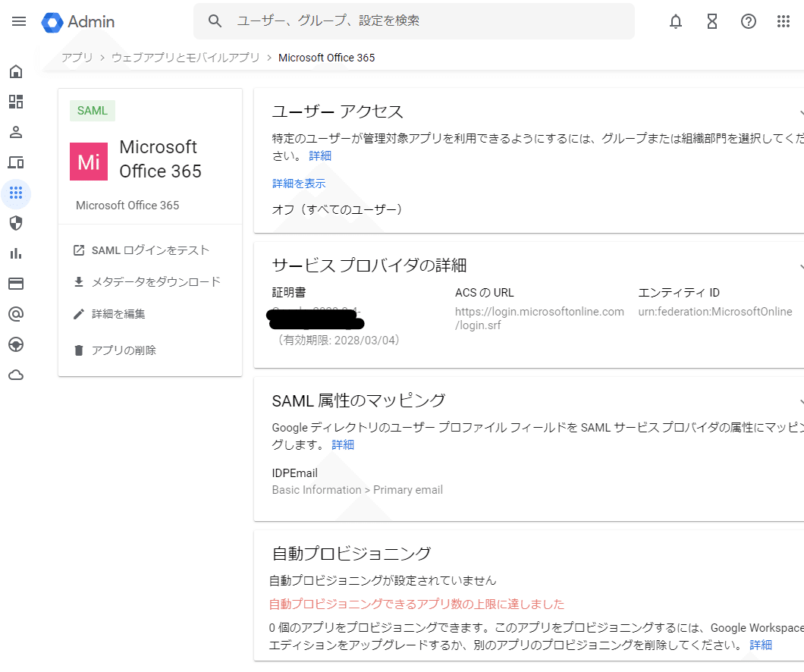
Task: Expand the サービス プロバイダの詳細 card chevron
Action: tap(800, 265)
